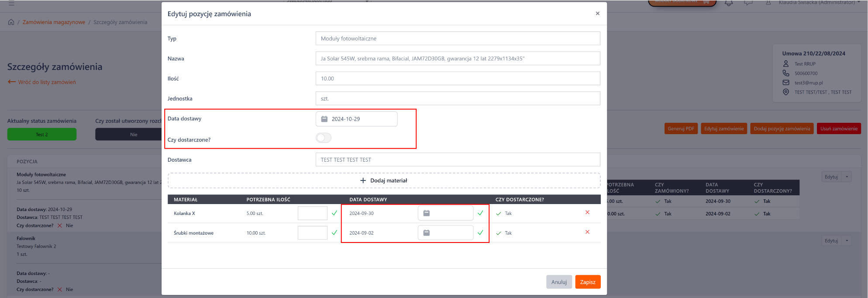Open Data dostawy date picker 2024-10-29
This screenshot has height=298, width=868.
point(356,119)
